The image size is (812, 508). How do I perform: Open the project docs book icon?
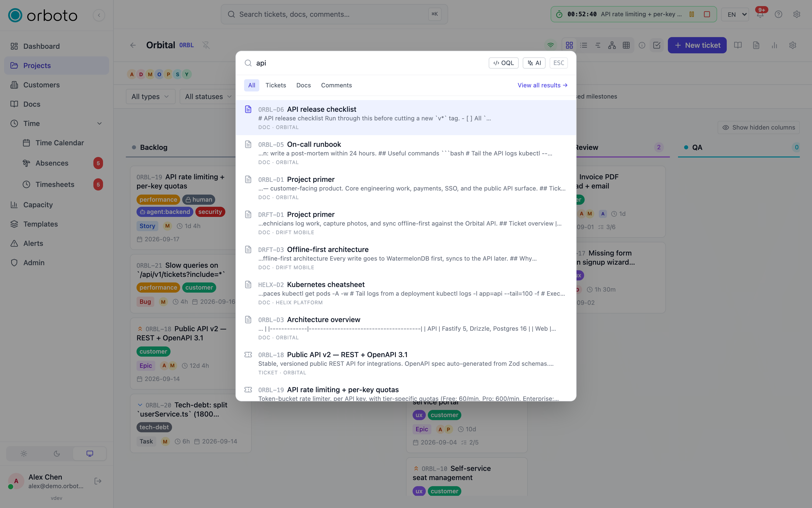[738, 45]
